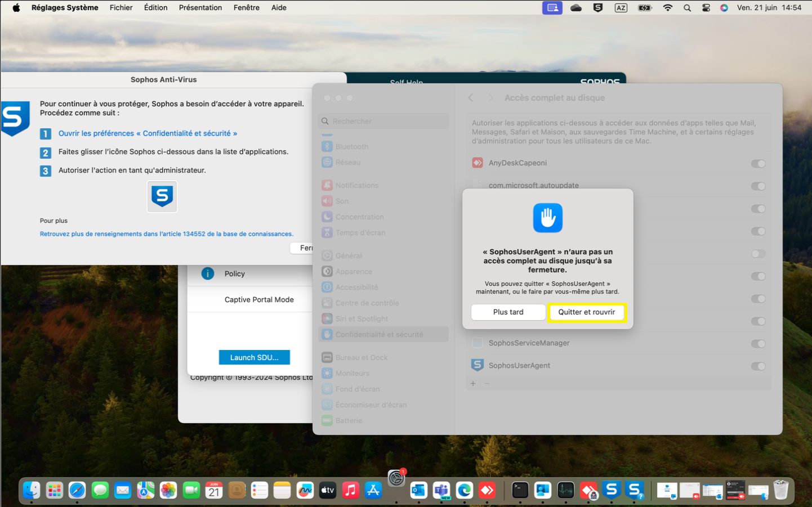Open the AZ input source menu
Screen dimensions: 812x507
point(621,8)
